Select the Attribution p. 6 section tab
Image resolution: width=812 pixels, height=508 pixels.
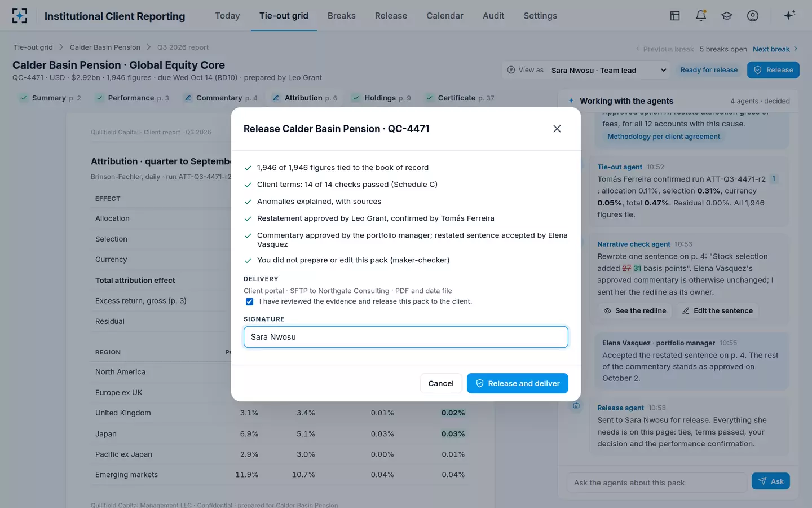click(305, 98)
